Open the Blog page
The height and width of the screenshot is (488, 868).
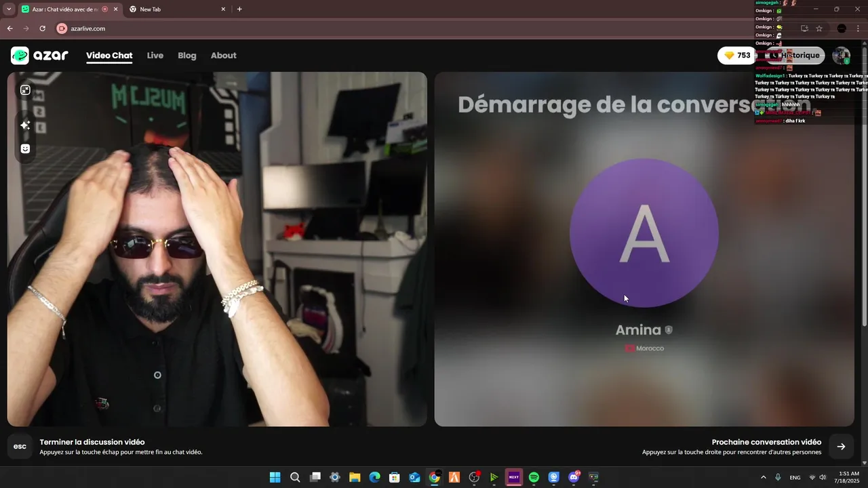[x=187, y=56]
